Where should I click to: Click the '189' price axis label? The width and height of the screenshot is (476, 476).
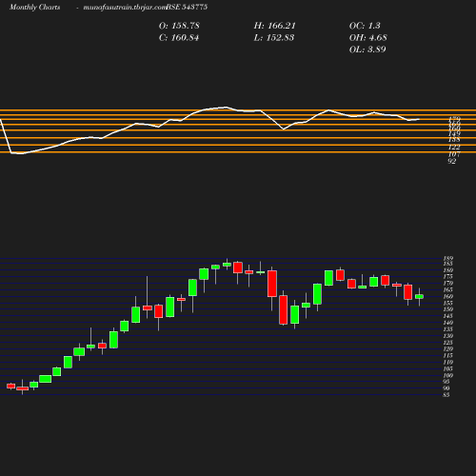click(x=448, y=258)
